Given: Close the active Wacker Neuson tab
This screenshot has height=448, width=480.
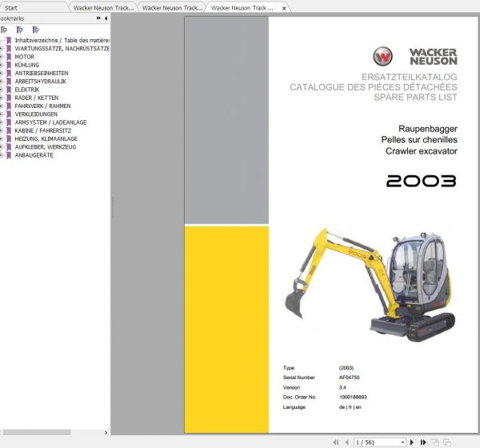Looking at the screenshot, I should tap(284, 8).
